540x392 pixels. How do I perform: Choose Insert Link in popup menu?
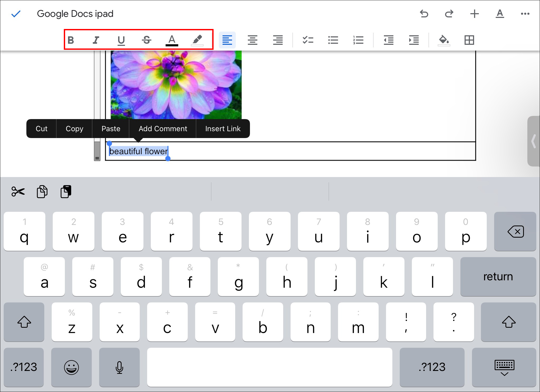223,129
